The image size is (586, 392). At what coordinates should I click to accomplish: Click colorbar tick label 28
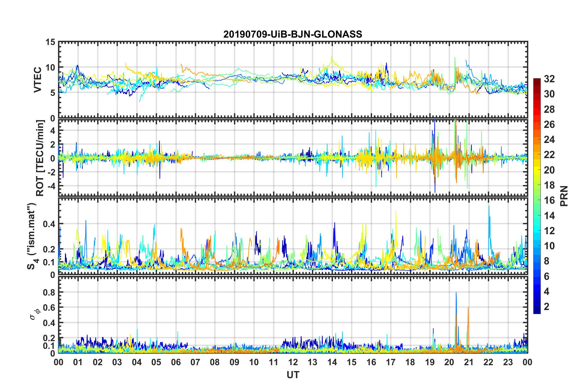tap(549, 109)
